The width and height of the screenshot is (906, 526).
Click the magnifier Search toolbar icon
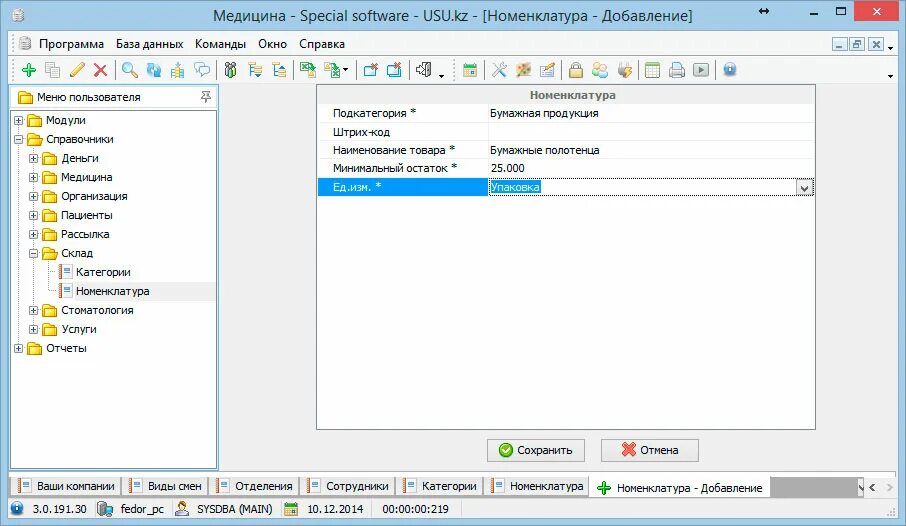(x=130, y=71)
